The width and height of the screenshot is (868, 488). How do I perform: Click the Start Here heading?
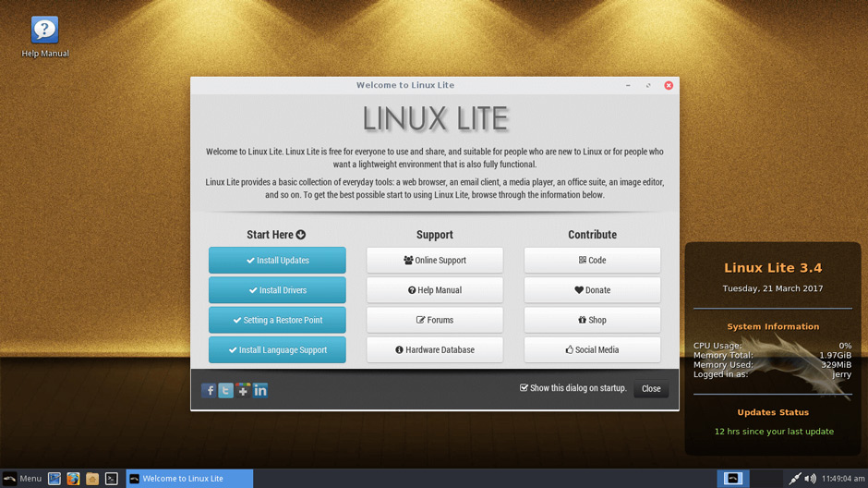276,235
